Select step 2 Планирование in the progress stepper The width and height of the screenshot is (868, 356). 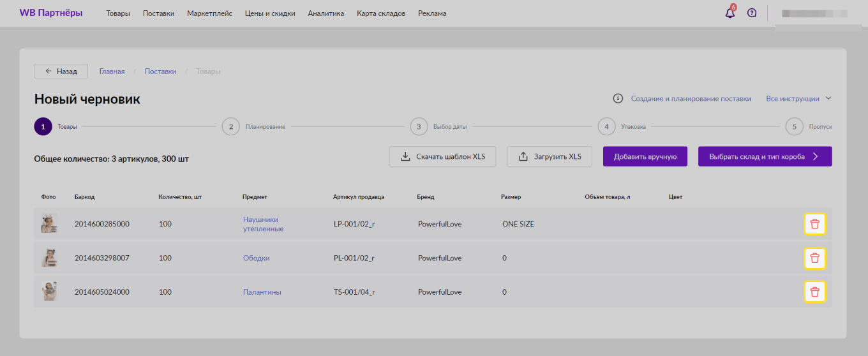pos(231,126)
